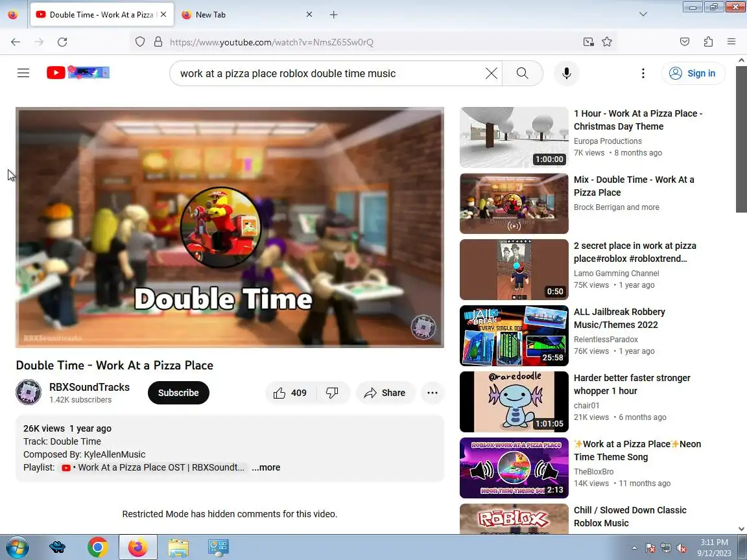
Task: Open the Windows Start menu
Action: 17,547
